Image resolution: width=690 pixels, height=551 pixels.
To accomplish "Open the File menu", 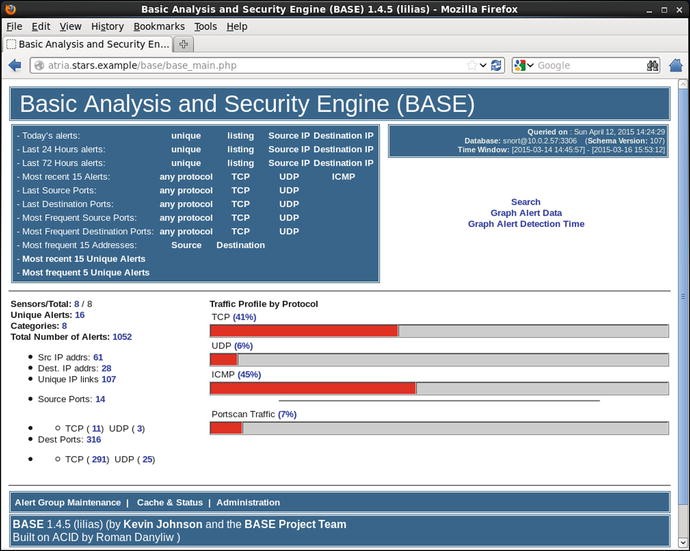I will (x=14, y=26).
